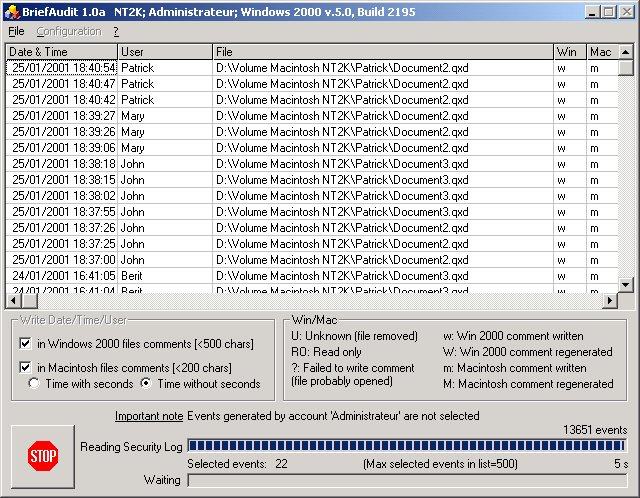Sort by Date & Time column header
Viewport: 640px width, 498px height.
61,51
